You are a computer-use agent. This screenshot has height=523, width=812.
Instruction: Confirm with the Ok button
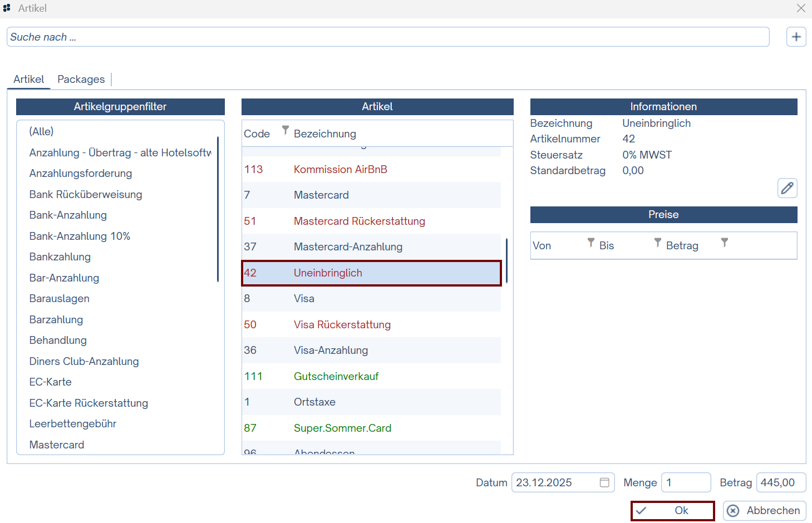pyautogui.click(x=672, y=511)
